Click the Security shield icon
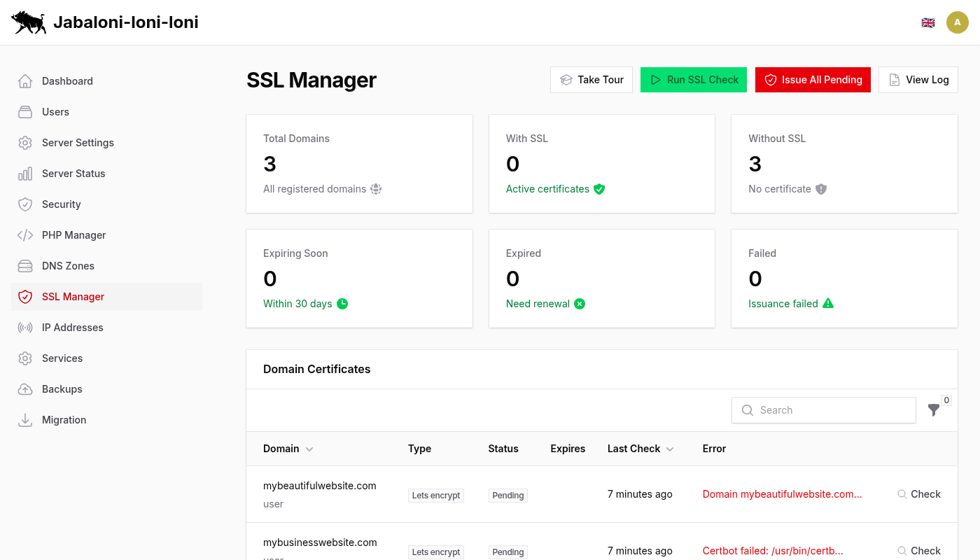 pos(25,204)
